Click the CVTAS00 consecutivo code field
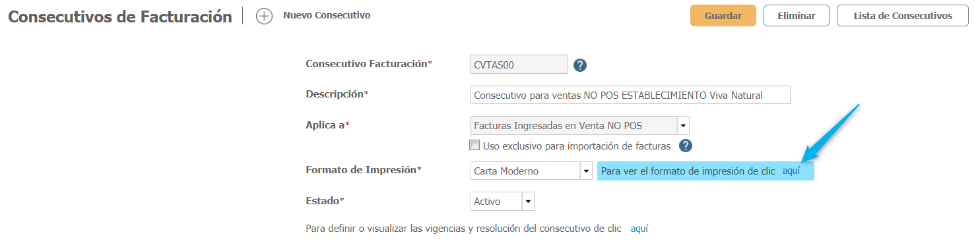This screenshot has height=249, width=980. tap(519, 64)
